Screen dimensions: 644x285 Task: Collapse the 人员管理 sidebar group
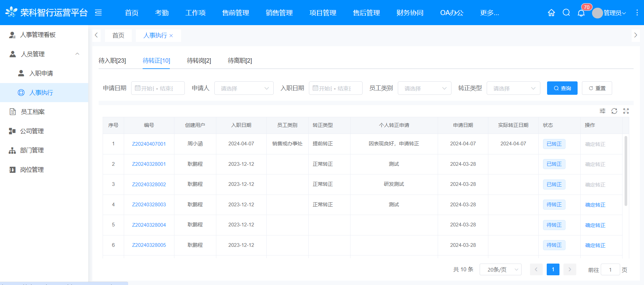click(x=77, y=54)
